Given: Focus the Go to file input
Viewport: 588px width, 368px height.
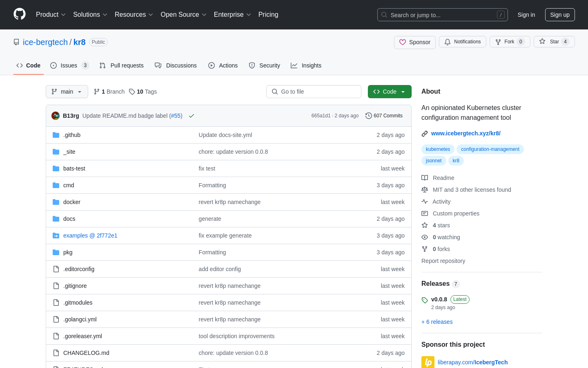Looking at the screenshot, I should [x=314, y=92].
